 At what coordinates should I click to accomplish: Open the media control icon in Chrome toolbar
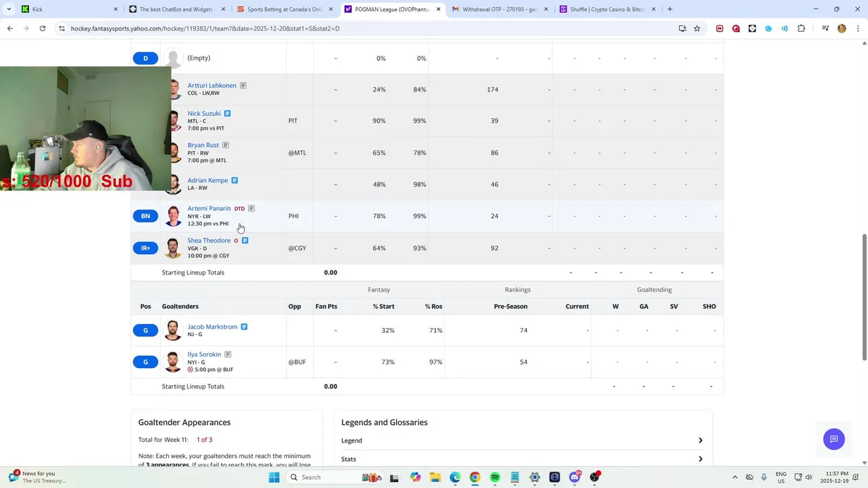point(825,28)
